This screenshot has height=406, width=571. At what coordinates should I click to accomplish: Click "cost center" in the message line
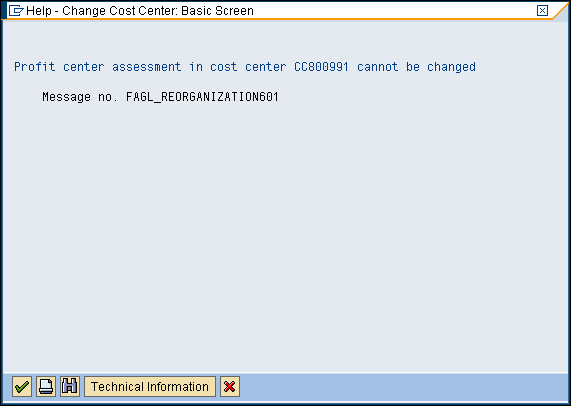pos(248,67)
